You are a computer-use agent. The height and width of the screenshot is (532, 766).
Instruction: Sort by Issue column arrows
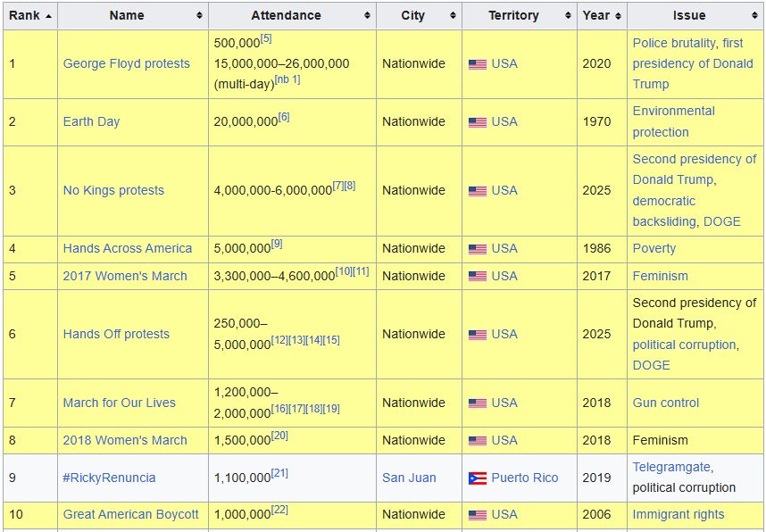pyautogui.click(x=754, y=16)
